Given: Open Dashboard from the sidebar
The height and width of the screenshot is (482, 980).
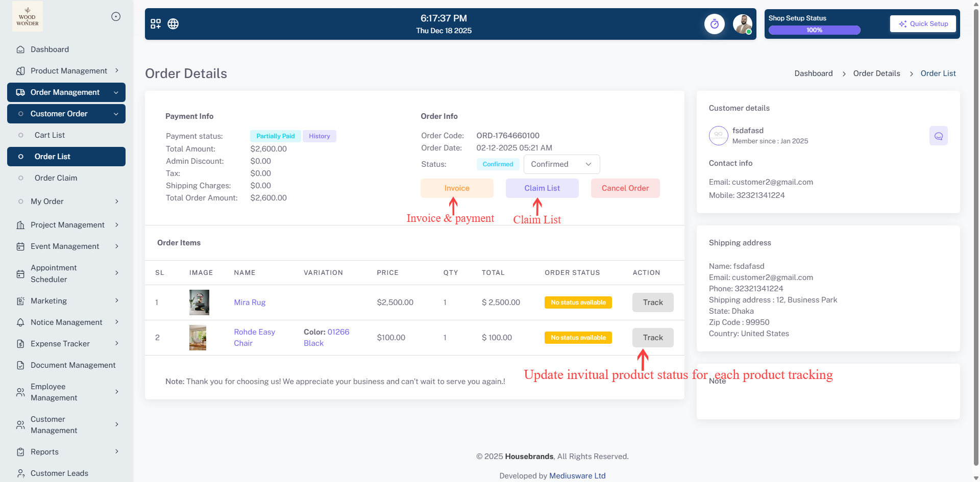Looking at the screenshot, I should 50,49.
